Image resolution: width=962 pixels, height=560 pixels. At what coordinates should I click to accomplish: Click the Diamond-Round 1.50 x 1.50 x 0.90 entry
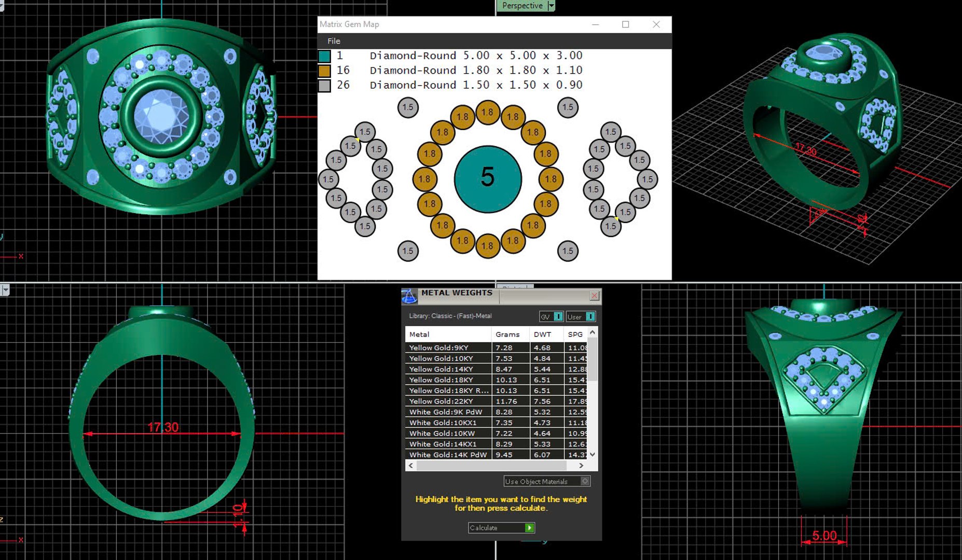[x=476, y=85]
